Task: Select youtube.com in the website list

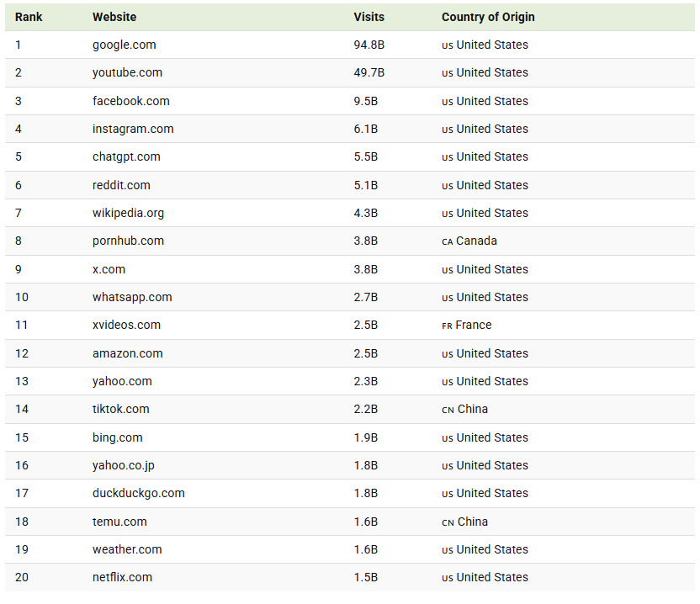Action: 127,72
